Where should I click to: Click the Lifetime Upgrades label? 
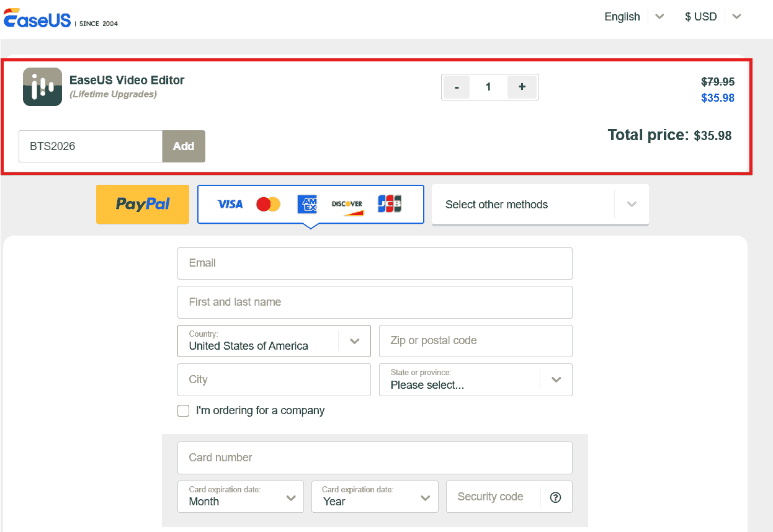(x=113, y=94)
